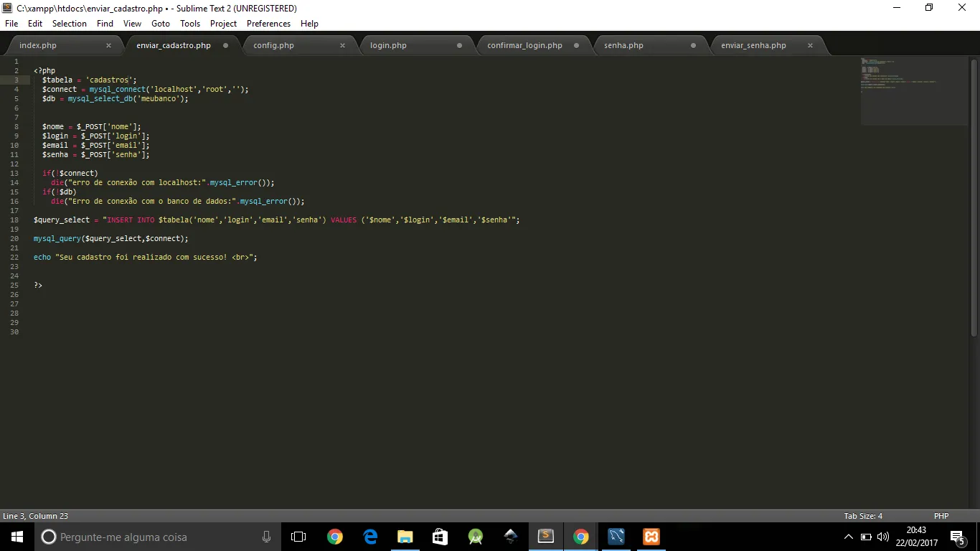Switch to the login.php tab
The image size is (980, 551).
point(388,45)
